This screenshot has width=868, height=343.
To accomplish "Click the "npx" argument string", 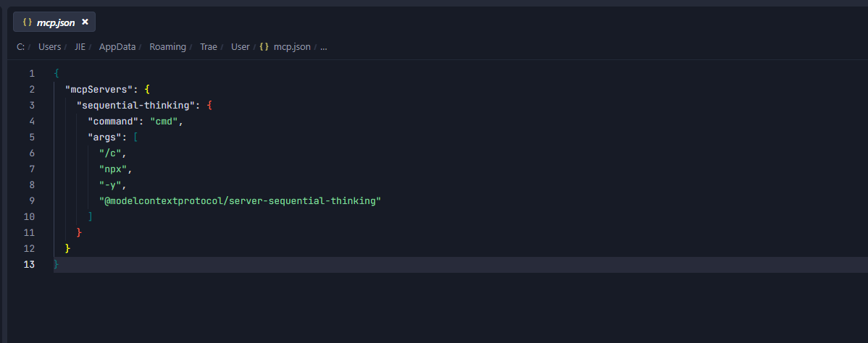I will pos(113,169).
